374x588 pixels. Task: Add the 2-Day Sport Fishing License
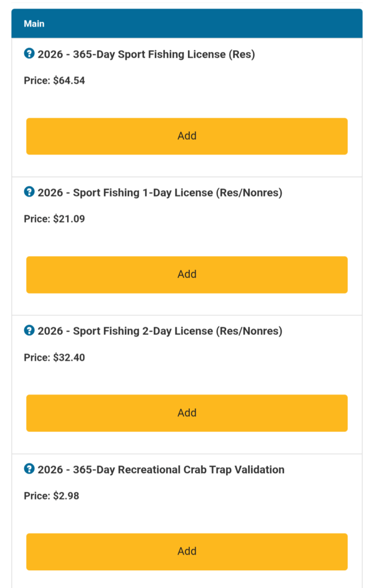point(187,413)
